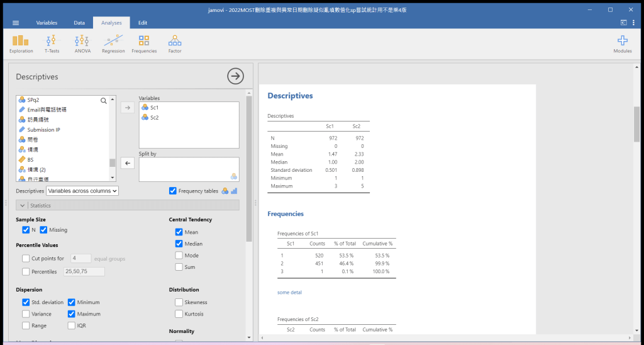Open the T-Tests analysis menu
Screen dimensions: 644x345
tap(52, 43)
